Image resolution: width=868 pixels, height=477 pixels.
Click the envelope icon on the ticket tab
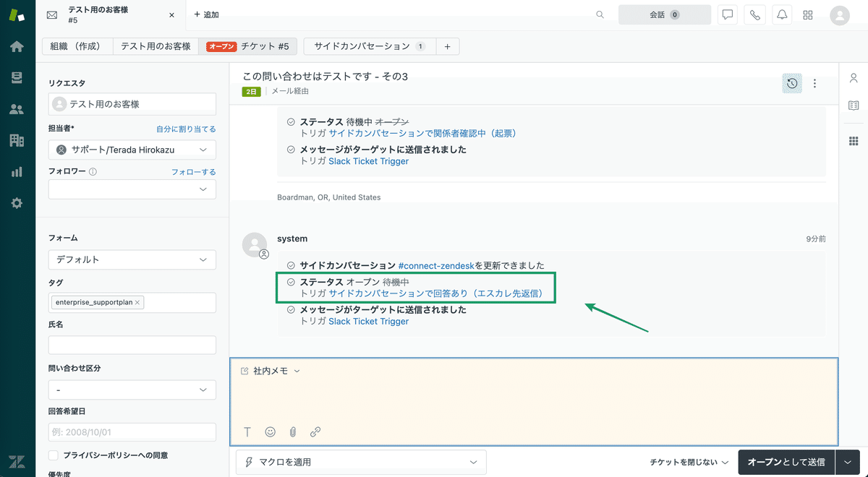click(52, 14)
